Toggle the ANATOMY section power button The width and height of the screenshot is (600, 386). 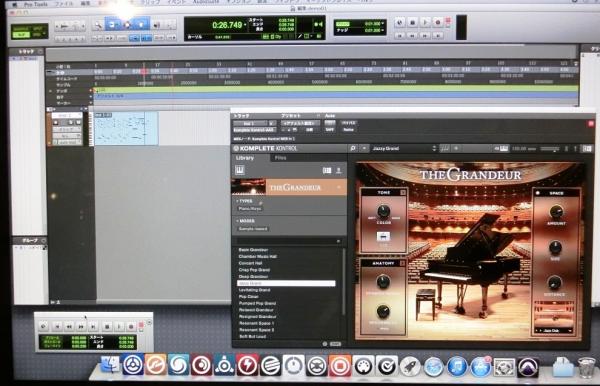402,263
